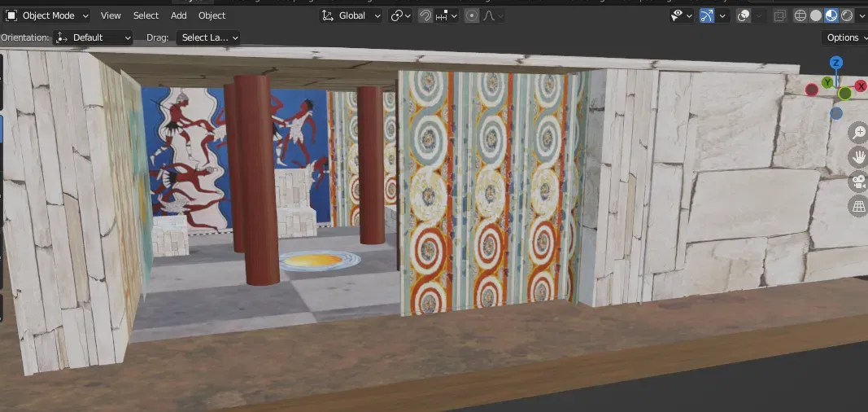
Task: Toggle proportional editing button
Action: click(472, 15)
